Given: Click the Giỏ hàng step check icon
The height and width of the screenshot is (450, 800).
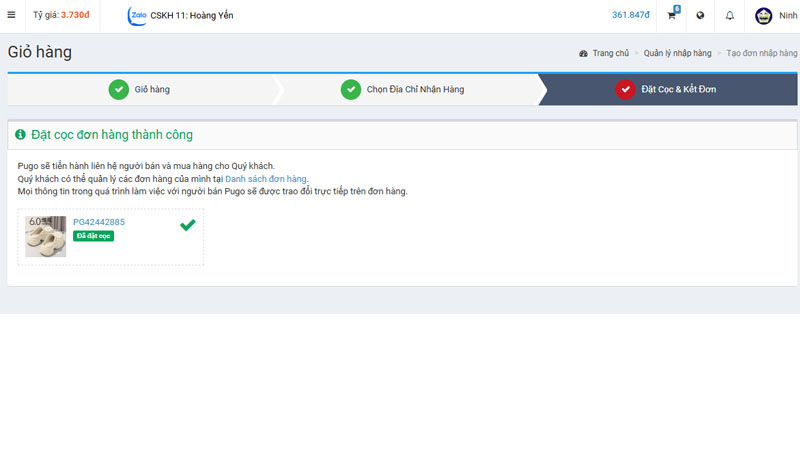Looking at the screenshot, I should tap(119, 90).
